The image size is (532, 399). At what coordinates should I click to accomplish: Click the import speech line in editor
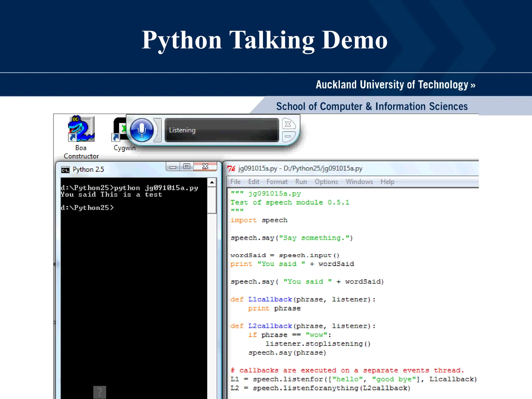click(259, 220)
